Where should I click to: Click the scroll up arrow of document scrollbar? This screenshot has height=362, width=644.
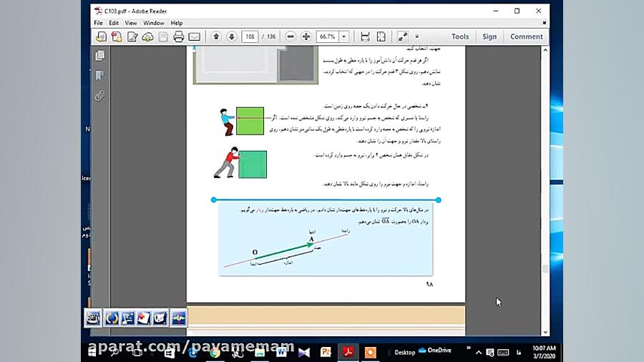[545, 50]
